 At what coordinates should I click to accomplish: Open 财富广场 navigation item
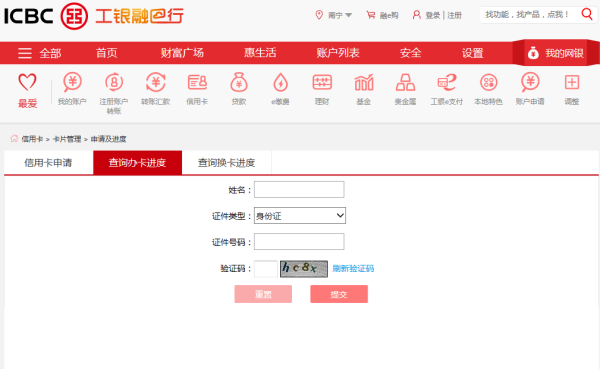coord(182,53)
